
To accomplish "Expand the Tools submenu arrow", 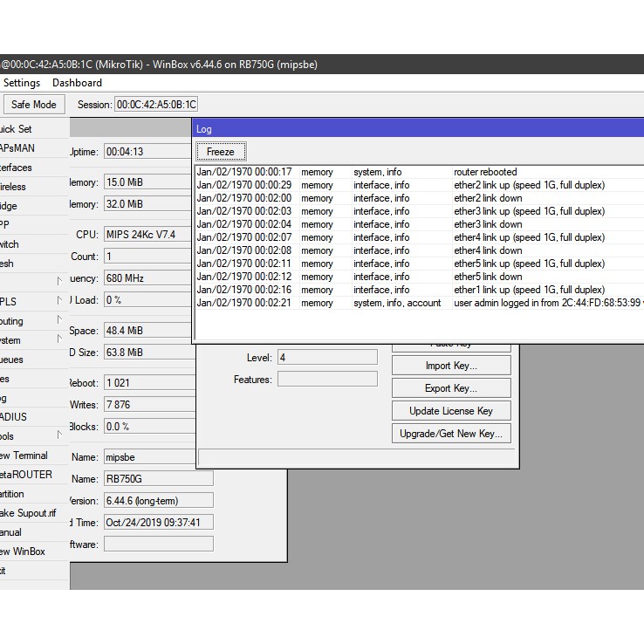I will 59,435.
